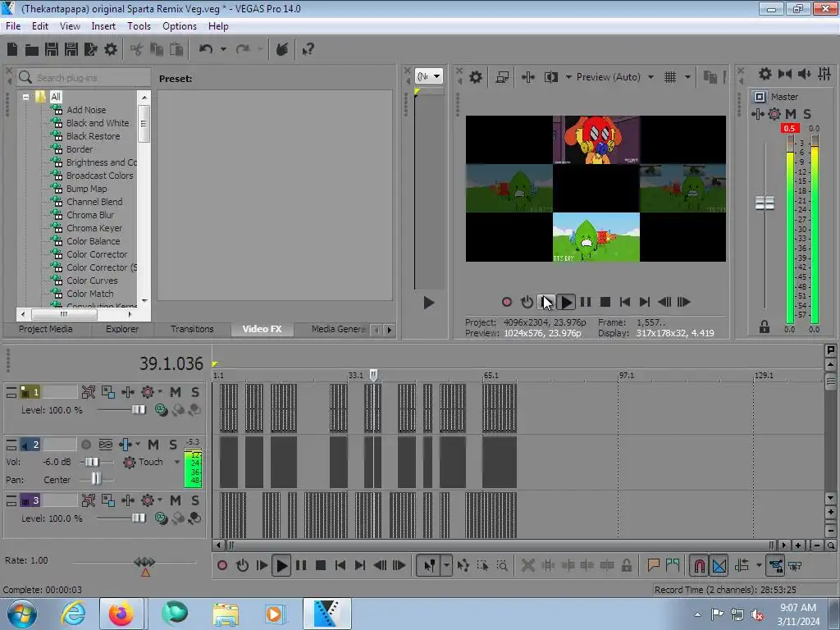Open Touch automation mode dropdown on track 2
This screenshot has height=630, width=840.
pos(177,462)
